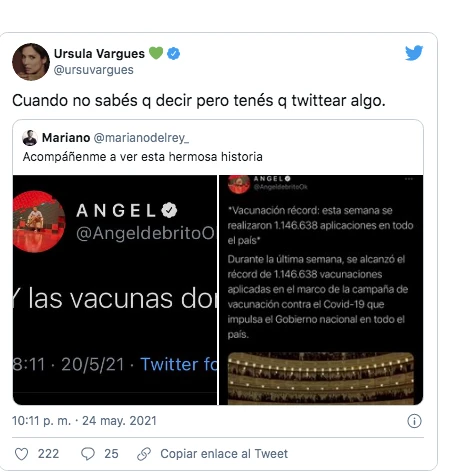Click the 10:11 p. m. 24 may. 2021 timestamp
Image resolution: width=453 pixels, height=474 pixels.
[84, 421]
